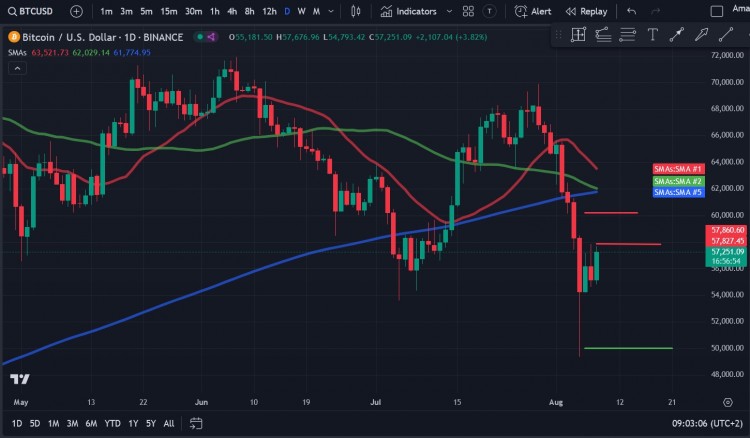This screenshot has width=750, height=438.
Task: Click the Alert button
Action: coord(533,12)
